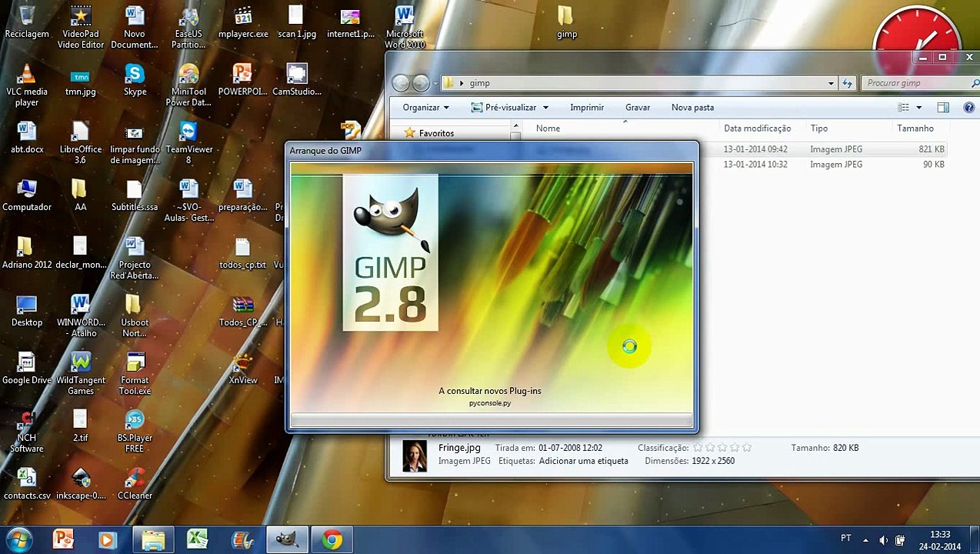
Task: Open the Windows Start menu
Action: pos(18,539)
